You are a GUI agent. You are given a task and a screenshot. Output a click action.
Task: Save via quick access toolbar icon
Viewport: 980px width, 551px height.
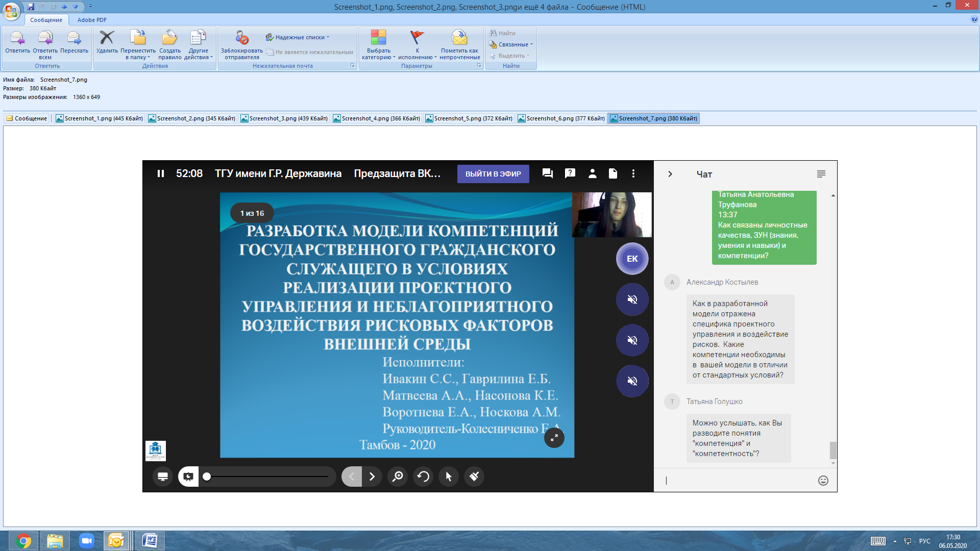coord(31,7)
